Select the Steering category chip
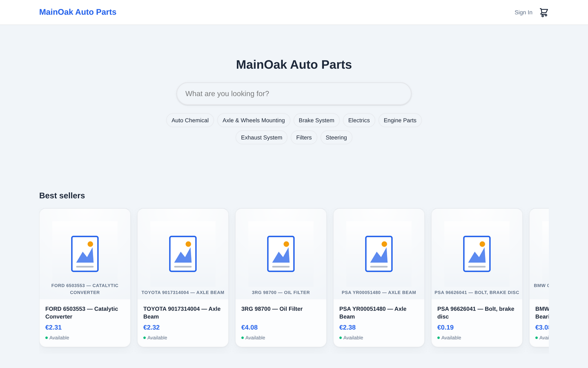 pyautogui.click(x=336, y=137)
